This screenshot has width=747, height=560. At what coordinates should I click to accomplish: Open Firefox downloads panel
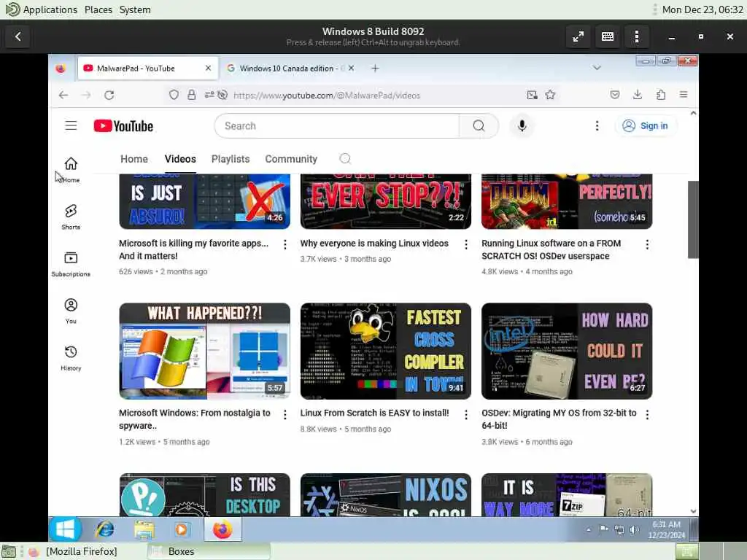point(638,95)
